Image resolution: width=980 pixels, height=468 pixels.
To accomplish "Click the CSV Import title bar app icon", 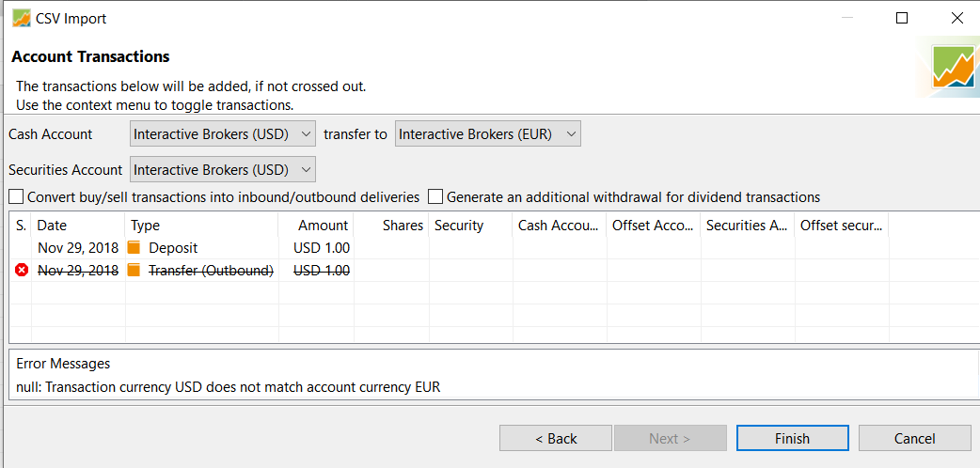I will tap(22, 18).
